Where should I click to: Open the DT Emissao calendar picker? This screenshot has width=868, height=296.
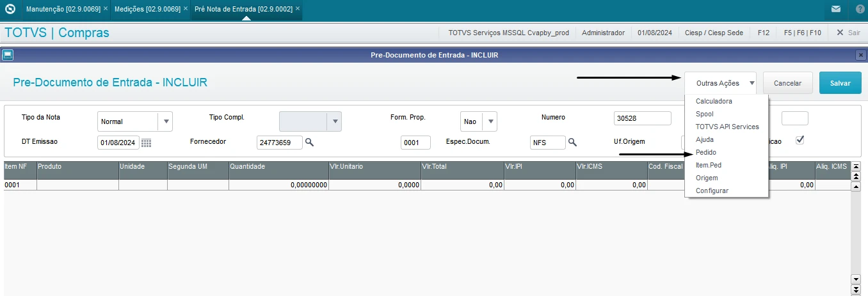tap(146, 143)
